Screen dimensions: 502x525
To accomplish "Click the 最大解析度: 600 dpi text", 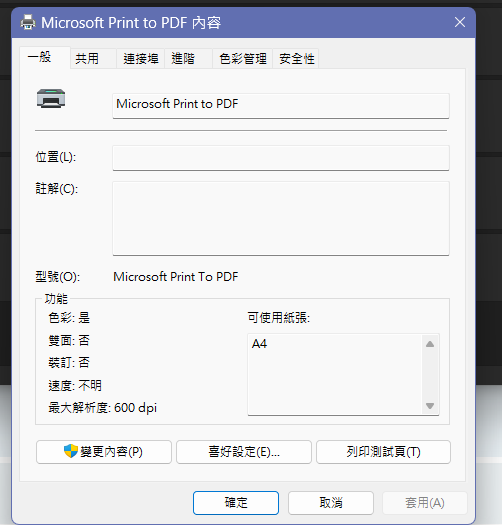I will point(102,407).
